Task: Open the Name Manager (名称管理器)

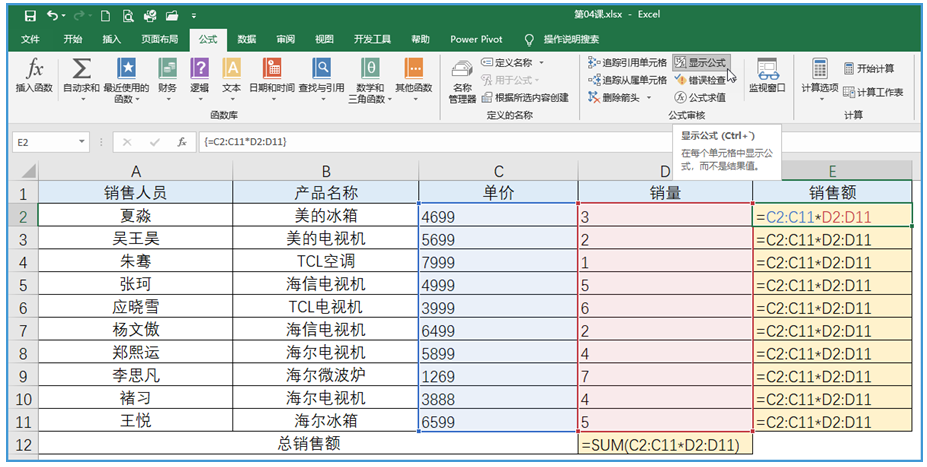Action: (462, 80)
